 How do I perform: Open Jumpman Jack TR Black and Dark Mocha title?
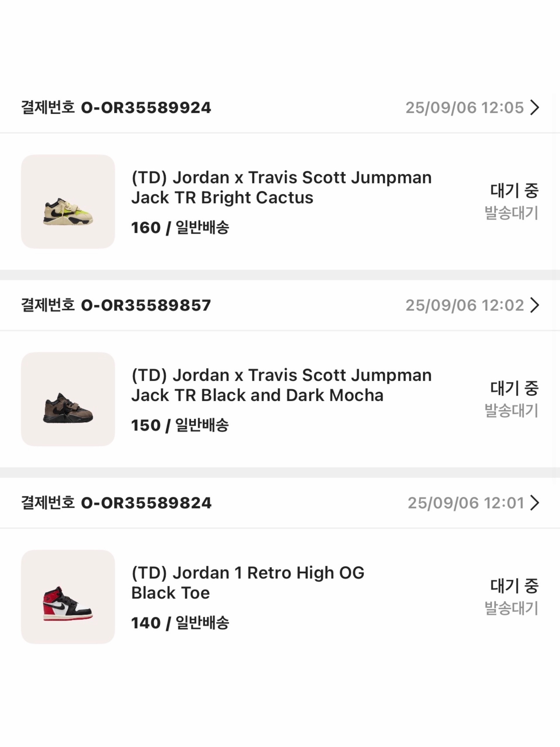(x=281, y=385)
